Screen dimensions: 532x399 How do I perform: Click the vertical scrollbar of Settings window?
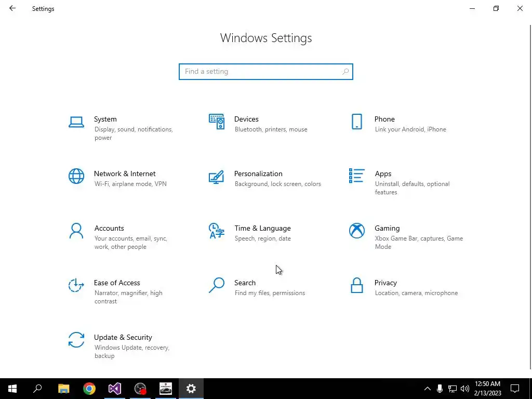tap(530, 197)
